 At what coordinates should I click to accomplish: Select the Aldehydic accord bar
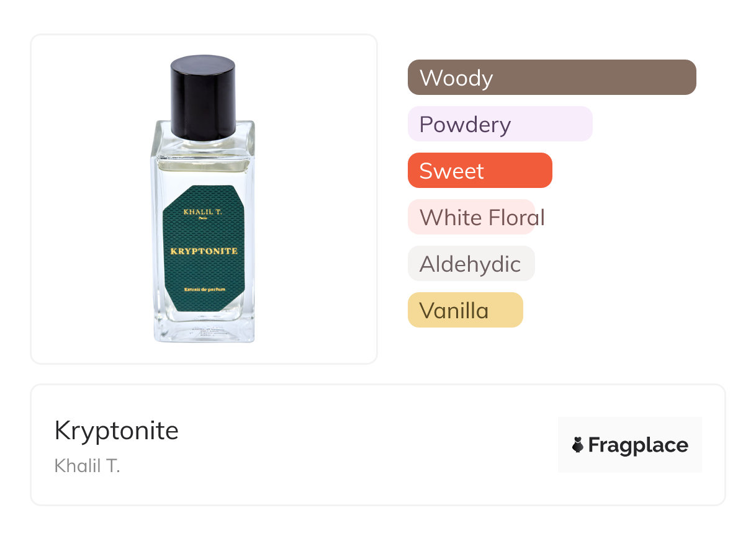click(x=470, y=264)
